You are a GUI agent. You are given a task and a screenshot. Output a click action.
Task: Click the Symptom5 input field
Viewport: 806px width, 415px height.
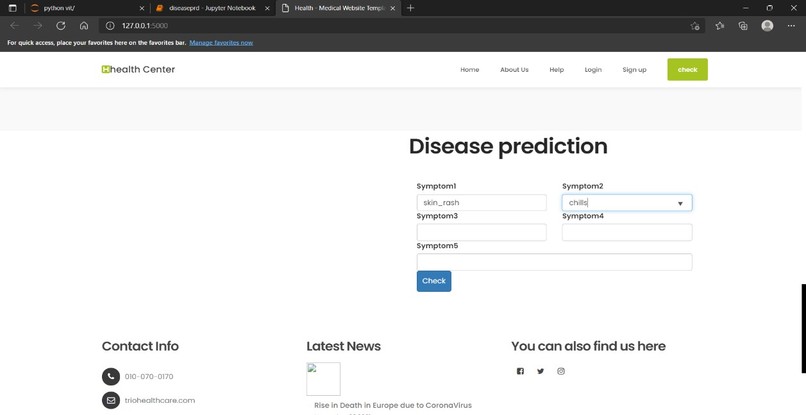pos(555,262)
